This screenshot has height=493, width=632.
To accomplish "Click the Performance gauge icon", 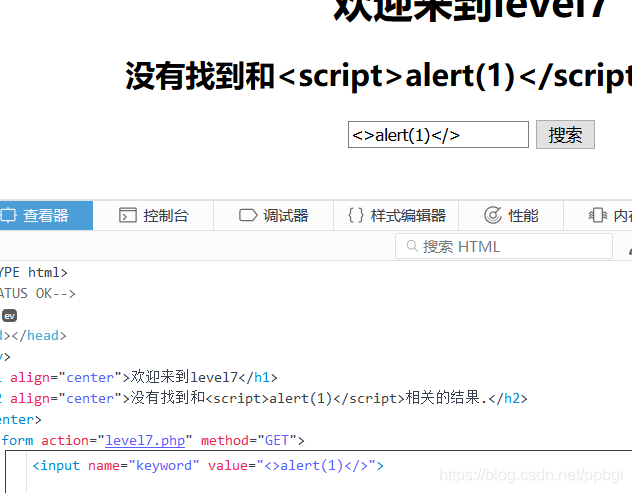I will (493, 215).
